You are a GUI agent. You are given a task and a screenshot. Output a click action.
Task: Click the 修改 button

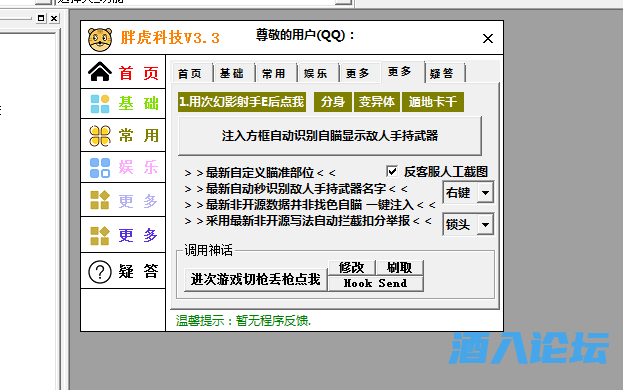[x=352, y=268]
